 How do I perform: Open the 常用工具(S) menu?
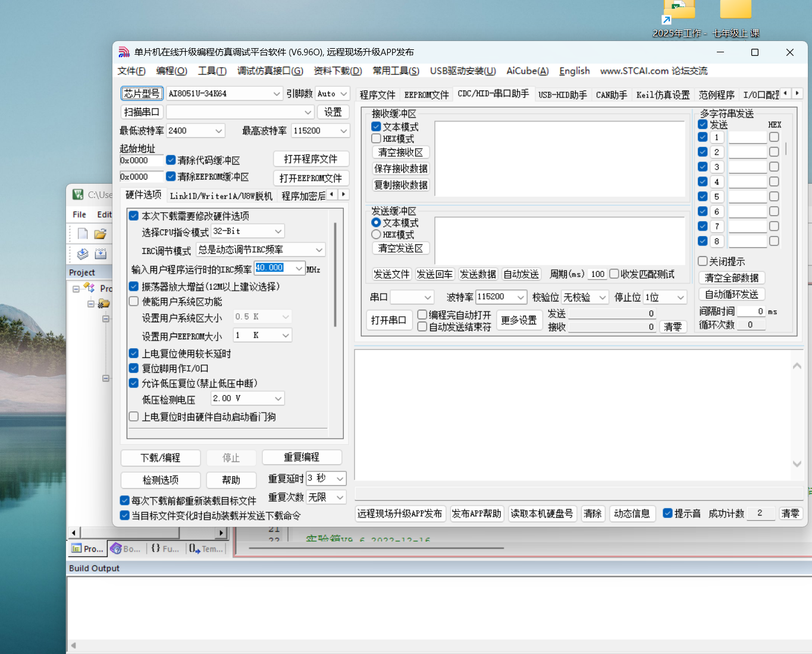click(396, 71)
